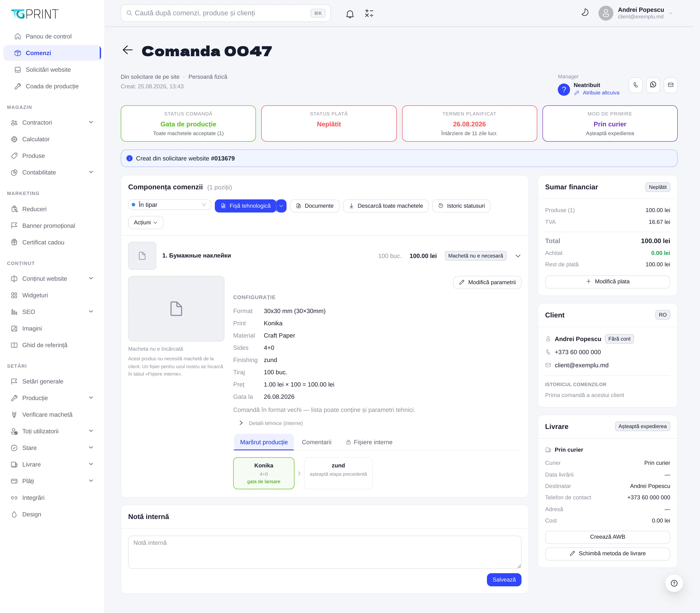700x613 pixels.
Task: Click the help question mark floating button
Action: [x=674, y=583]
